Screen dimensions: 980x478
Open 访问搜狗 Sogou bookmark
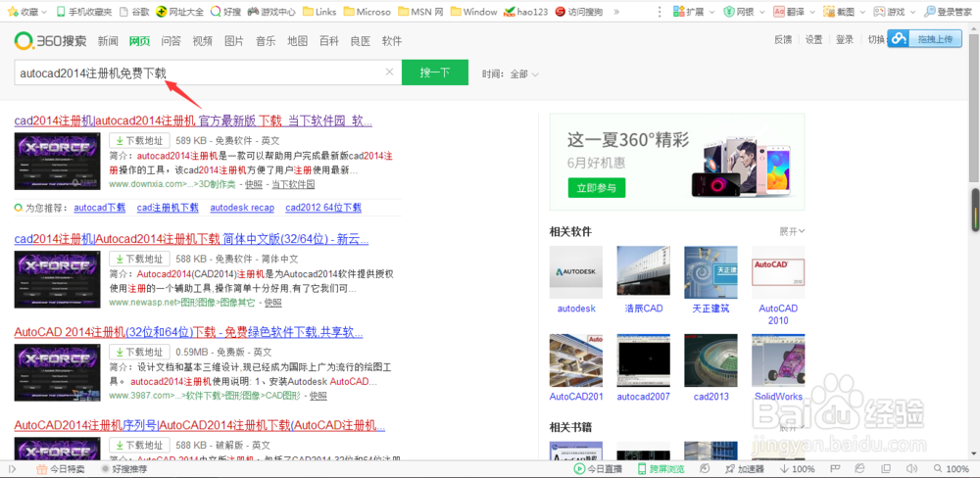click(579, 12)
